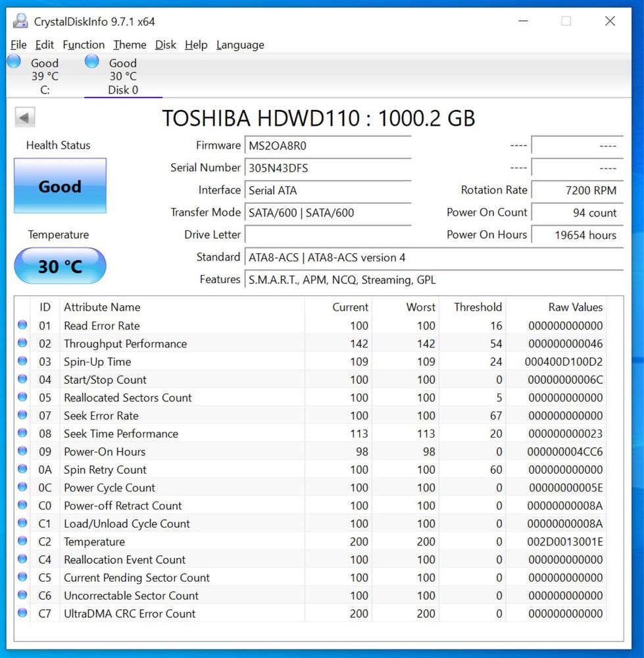This screenshot has height=658, width=644.
Task: Click the Standard field ATA8-ACS
Action: (x=434, y=257)
